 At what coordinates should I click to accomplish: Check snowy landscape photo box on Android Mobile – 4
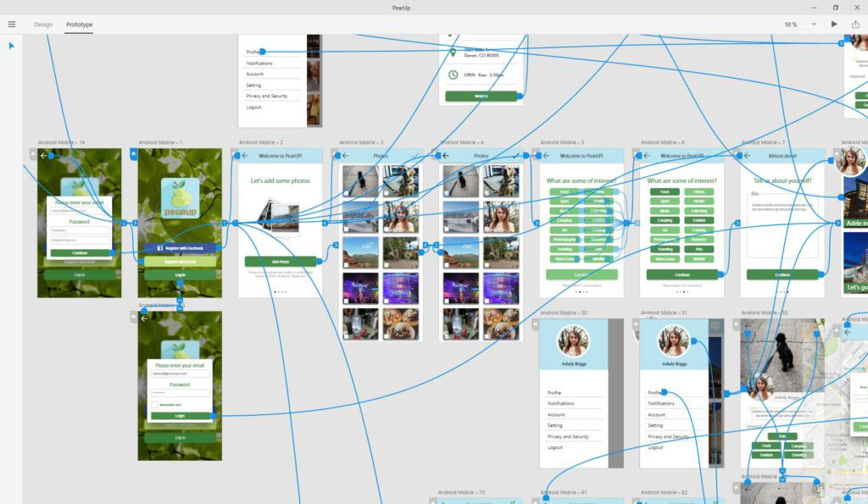pos(447,229)
